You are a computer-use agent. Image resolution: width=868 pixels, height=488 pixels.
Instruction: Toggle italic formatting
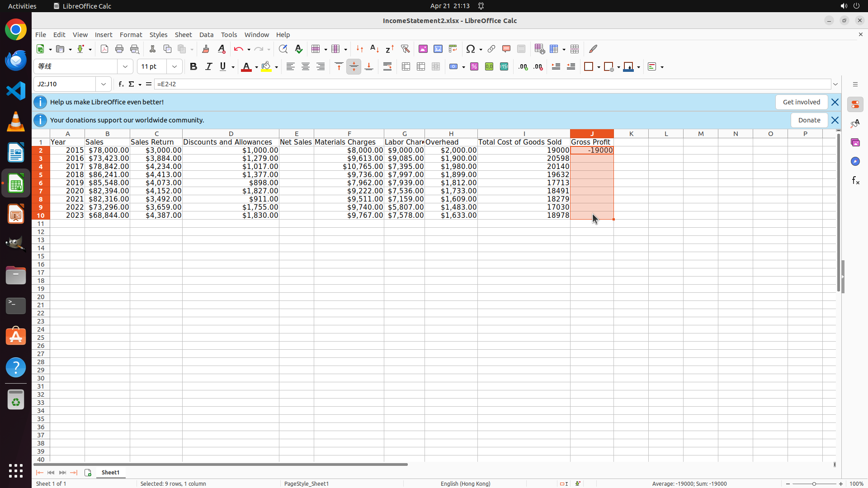(x=208, y=67)
